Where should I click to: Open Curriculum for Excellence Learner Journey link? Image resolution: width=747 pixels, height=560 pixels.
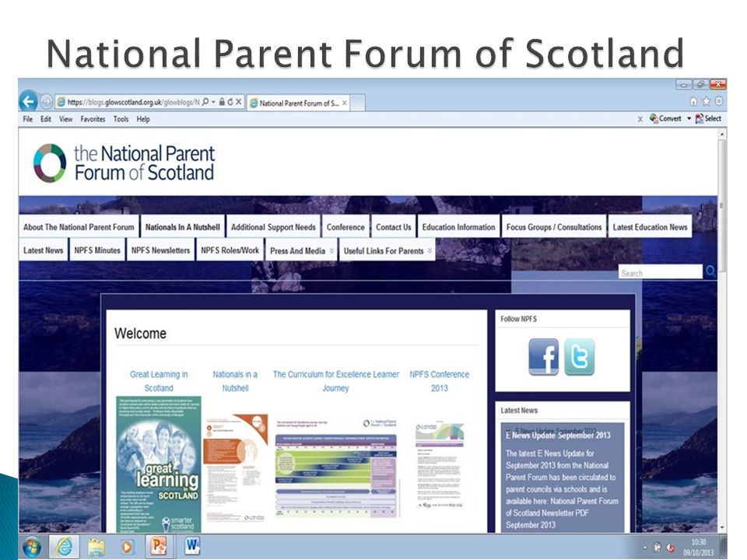tap(336, 381)
